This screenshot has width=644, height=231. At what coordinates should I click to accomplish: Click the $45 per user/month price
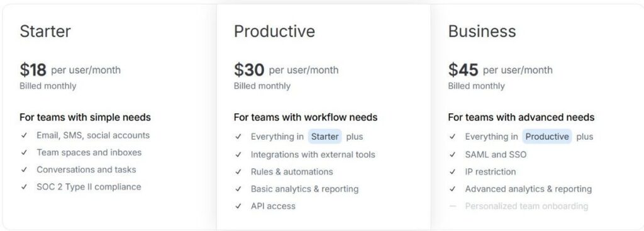(500, 70)
